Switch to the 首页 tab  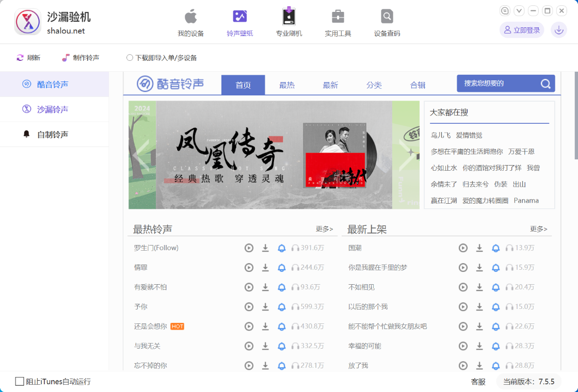[x=243, y=85]
